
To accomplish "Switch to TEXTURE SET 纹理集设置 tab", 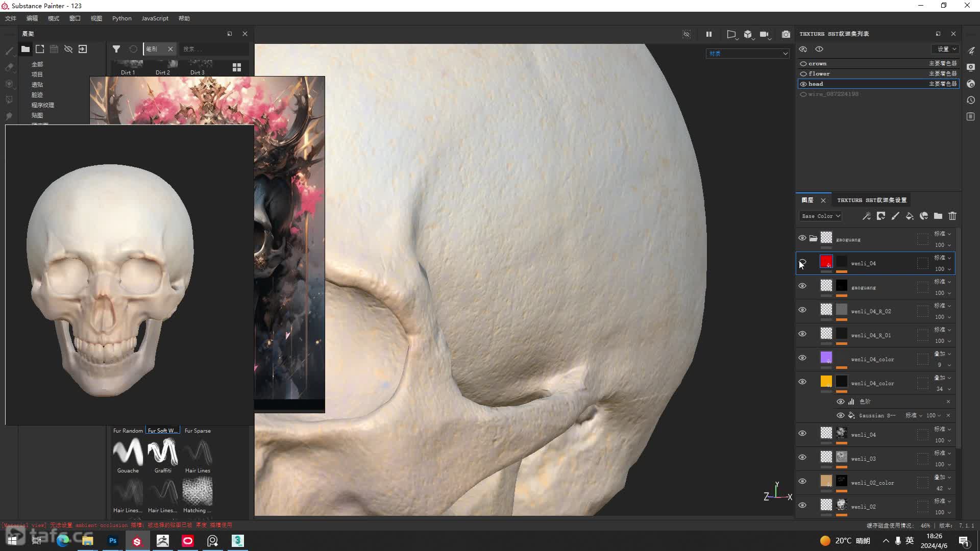I will point(872,200).
